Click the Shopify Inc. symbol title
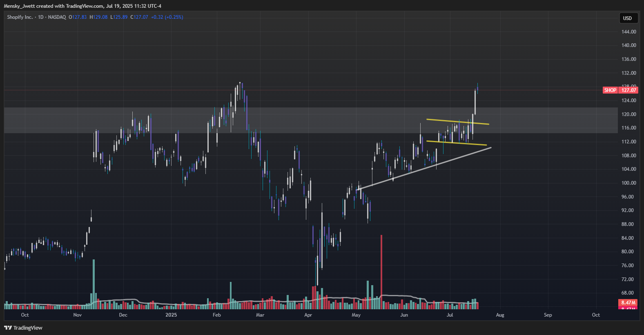The height and width of the screenshot is (335, 644). [x=20, y=17]
